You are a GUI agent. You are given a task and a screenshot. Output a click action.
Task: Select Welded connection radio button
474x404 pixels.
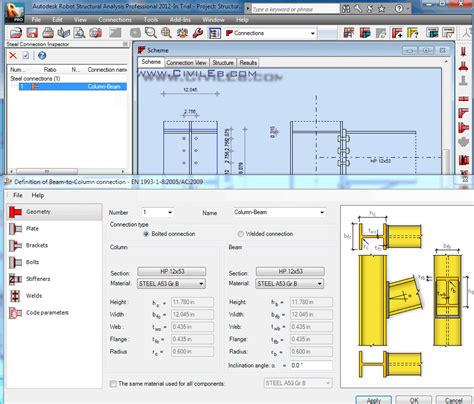pos(240,234)
